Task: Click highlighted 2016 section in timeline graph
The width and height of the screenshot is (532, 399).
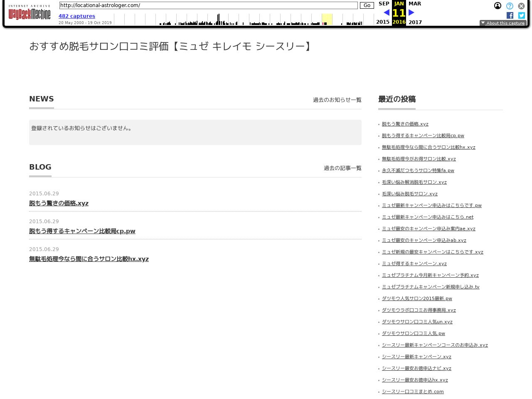Action: (x=327, y=19)
